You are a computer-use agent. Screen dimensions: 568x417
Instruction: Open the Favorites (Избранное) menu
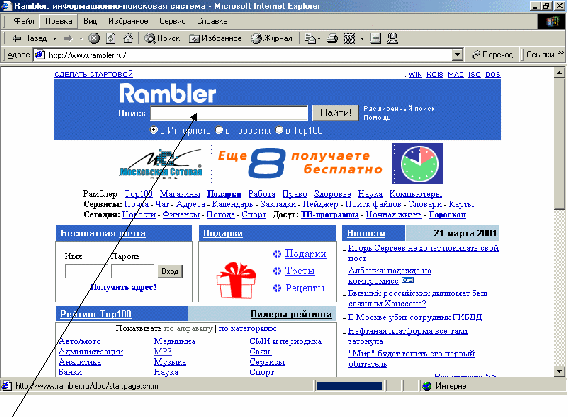128,21
